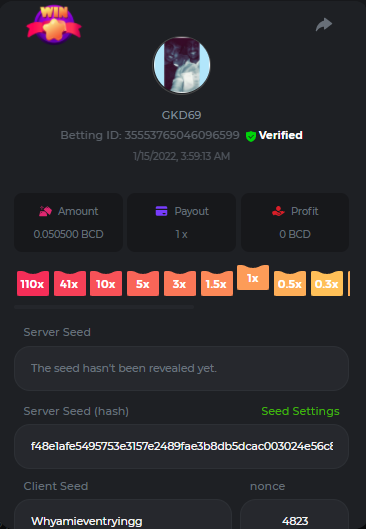Open Seed Settings link
The image size is (366, 529).
(x=300, y=411)
